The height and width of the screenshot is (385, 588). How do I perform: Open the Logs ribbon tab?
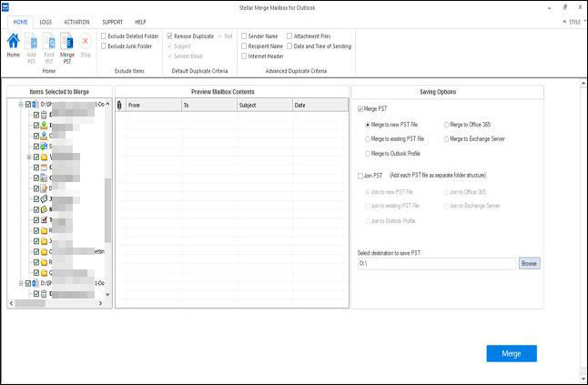point(46,20)
